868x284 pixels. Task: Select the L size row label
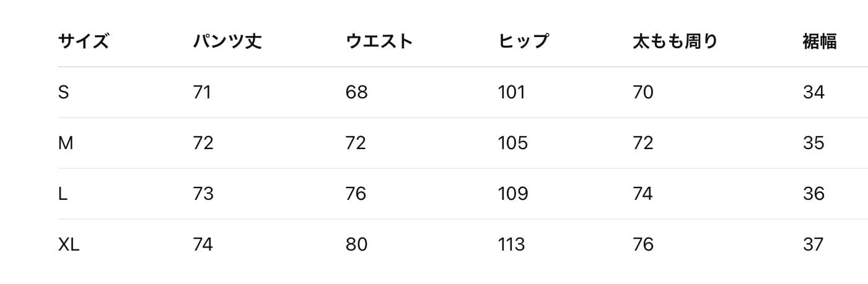click(x=63, y=194)
